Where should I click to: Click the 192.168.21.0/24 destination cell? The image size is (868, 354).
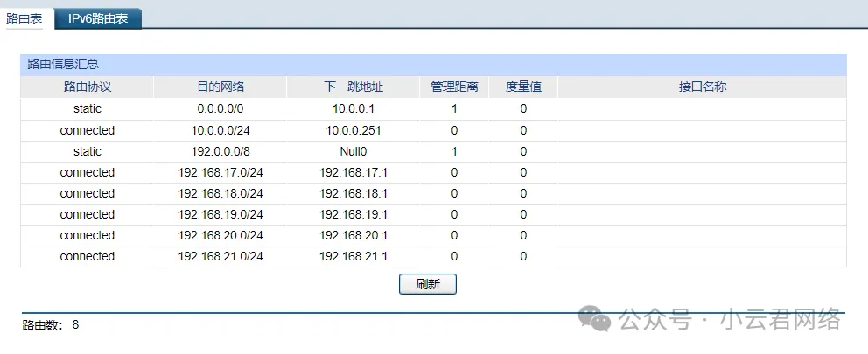click(220, 256)
